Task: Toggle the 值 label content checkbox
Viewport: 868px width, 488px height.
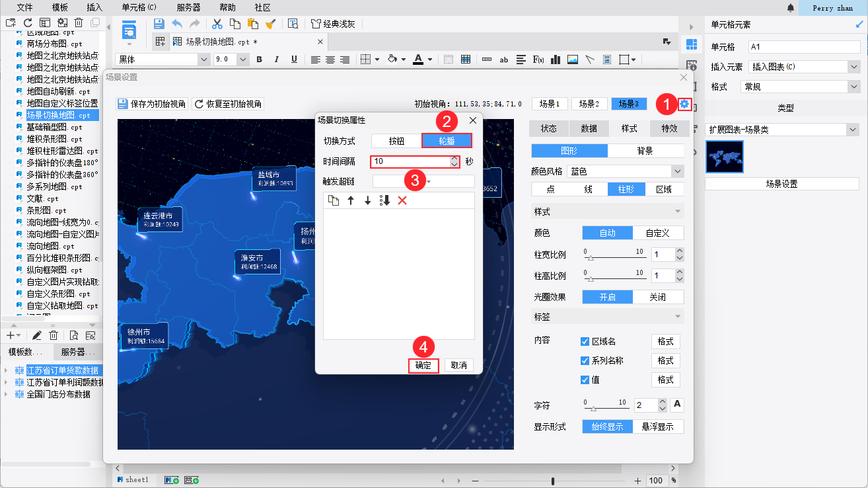Action: [585, 380]
